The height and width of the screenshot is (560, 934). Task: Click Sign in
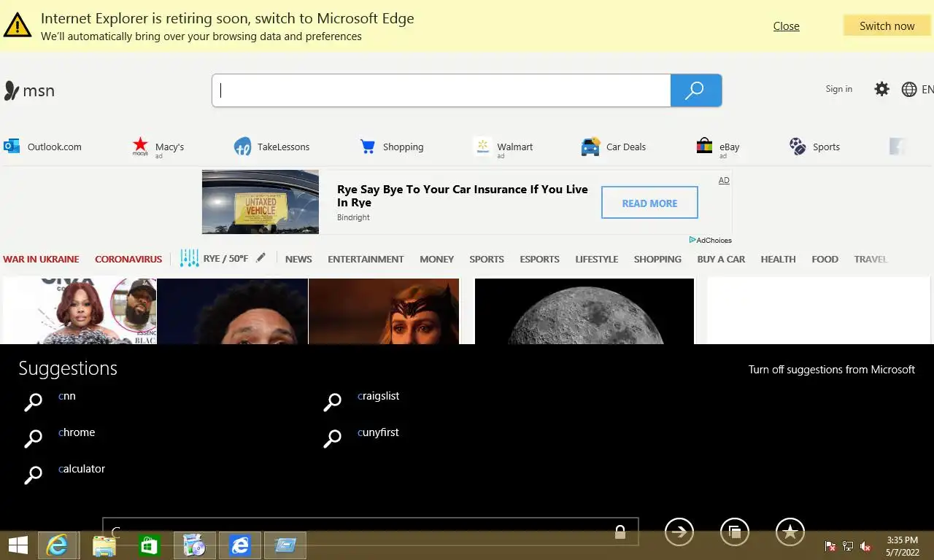coord(838,89)
